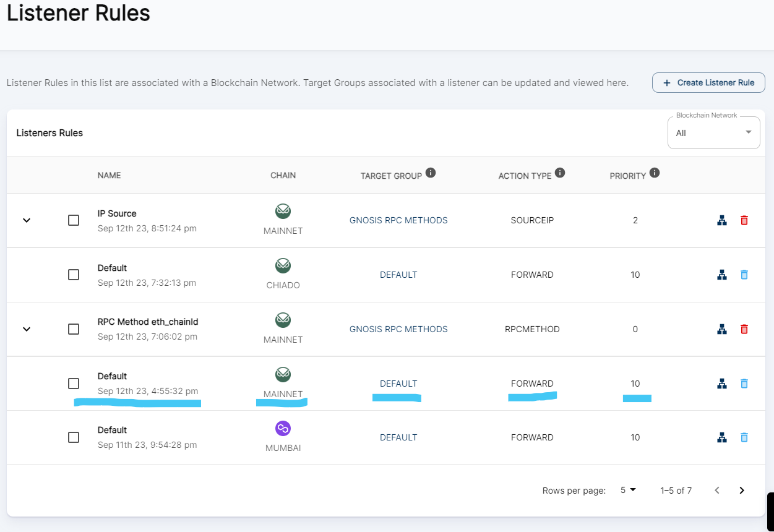Click RPCMETHOD action type cell
Image resolution: width=774 pixels, height=532 pixels.
[x=532, y=329]
